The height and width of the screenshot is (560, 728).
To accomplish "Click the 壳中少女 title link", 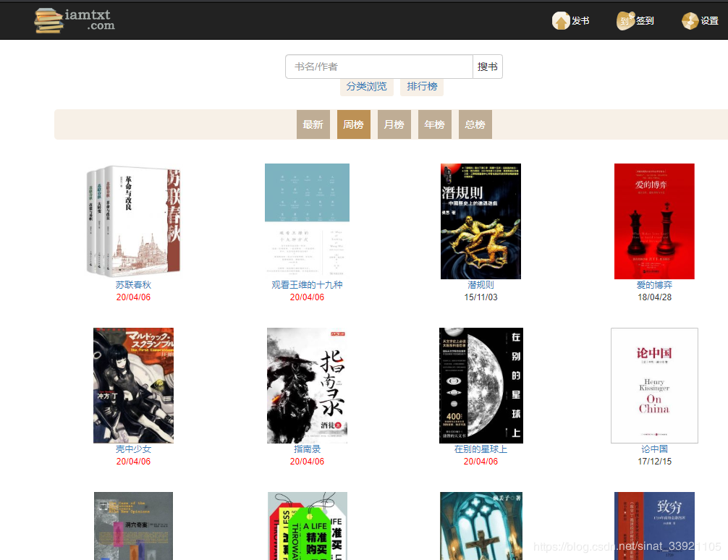I will point(133,449).
